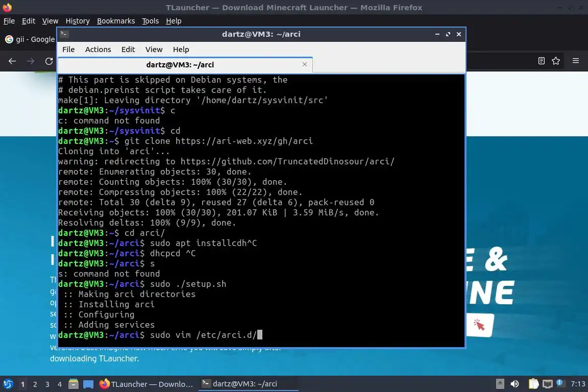
Task: Open Firefox Tools menu
Action: (x=151, y=21)
